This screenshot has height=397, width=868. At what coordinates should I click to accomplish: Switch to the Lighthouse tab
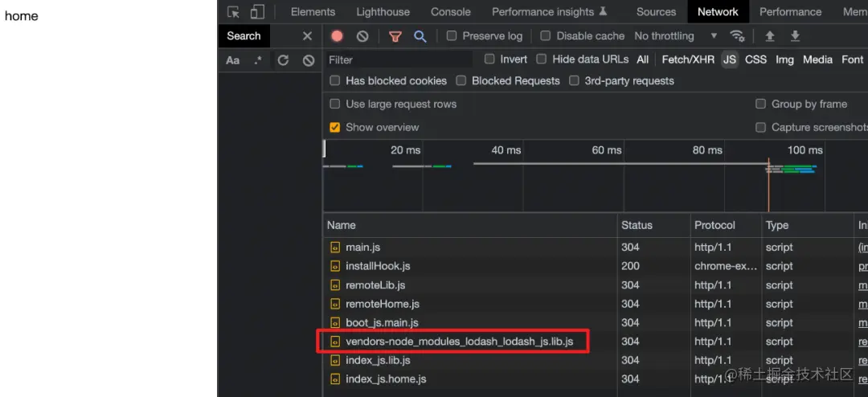point(383,12)
